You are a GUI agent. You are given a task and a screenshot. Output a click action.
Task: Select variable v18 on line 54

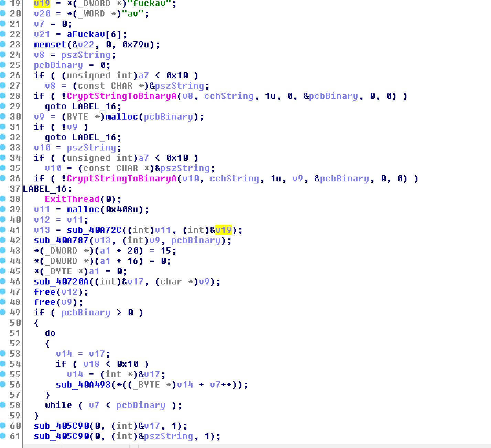(x=91, y=364)
